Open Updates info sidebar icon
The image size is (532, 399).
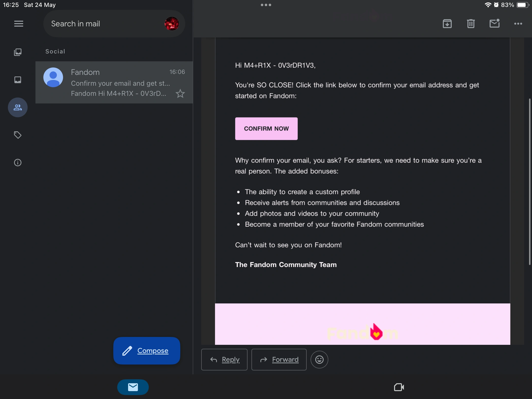tap(18, 163)
